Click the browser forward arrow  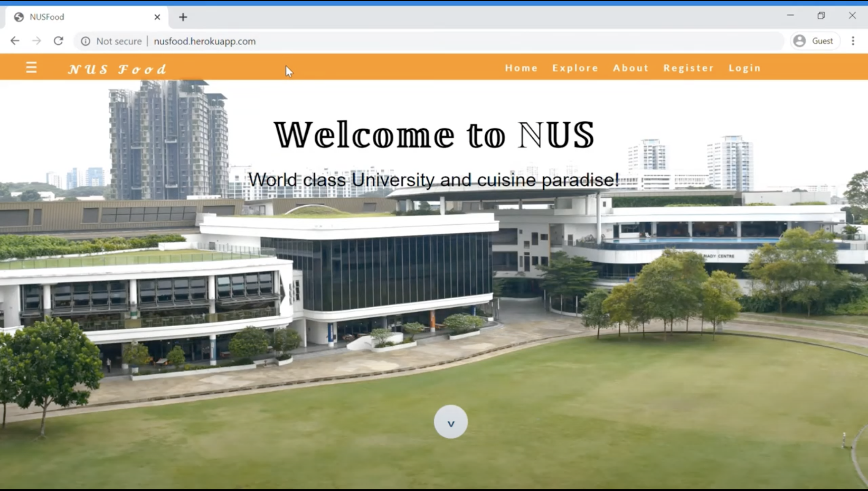tap(37, 41)
